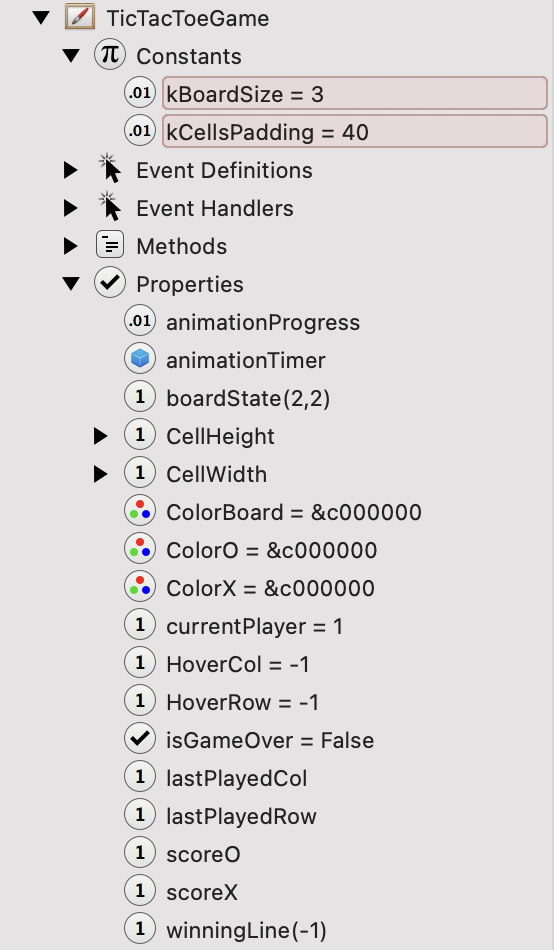Collapse the Constants section
This screenshot has height=950, width=554.
coord(72,56)
